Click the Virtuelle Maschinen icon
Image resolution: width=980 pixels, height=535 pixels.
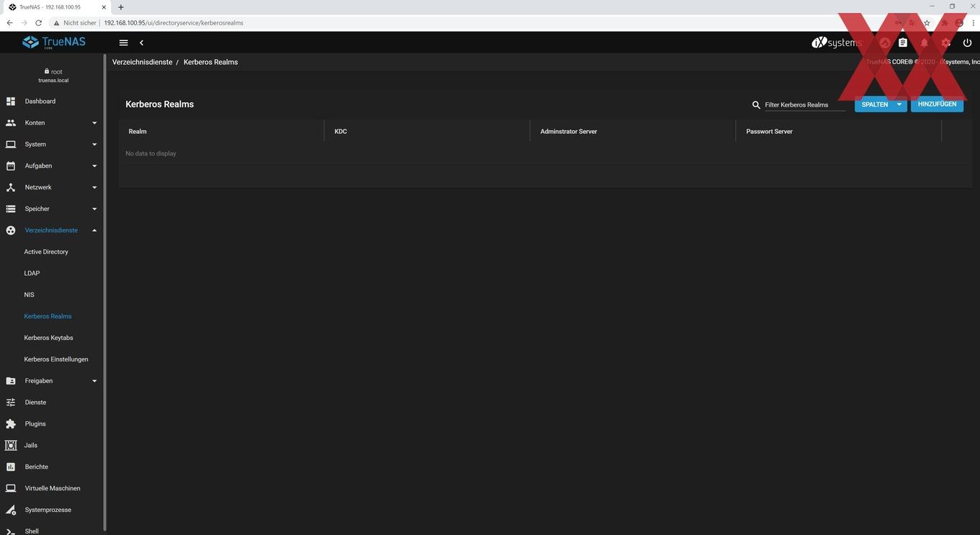[11, 488]
